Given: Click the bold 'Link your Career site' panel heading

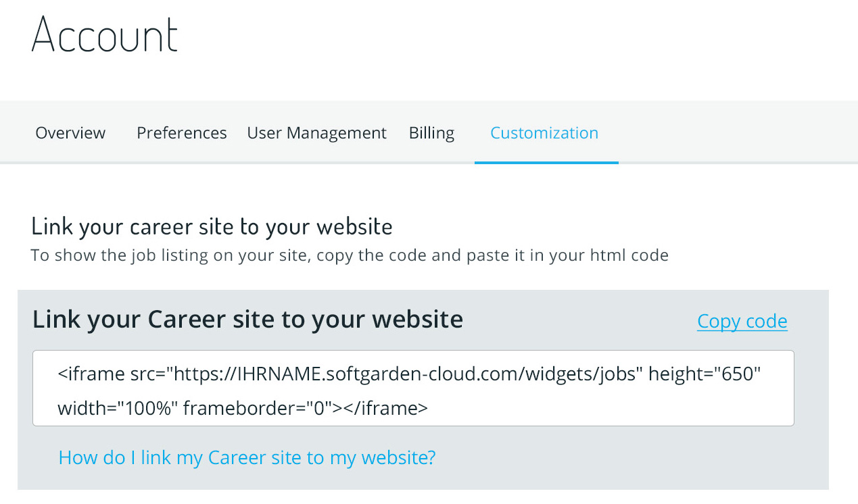Looking at the screenshot, I should (247, 319).
